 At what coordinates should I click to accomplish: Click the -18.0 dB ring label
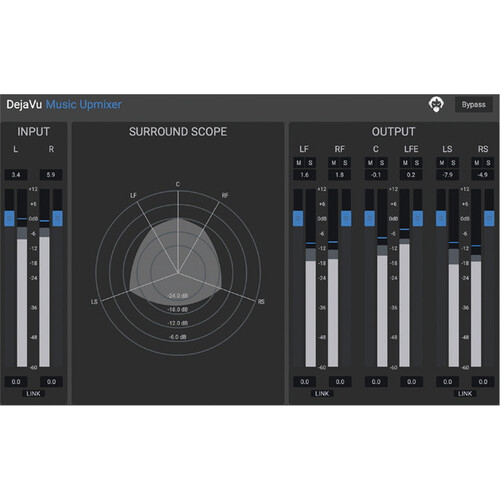pyautogui.click(x=178, y=309)
